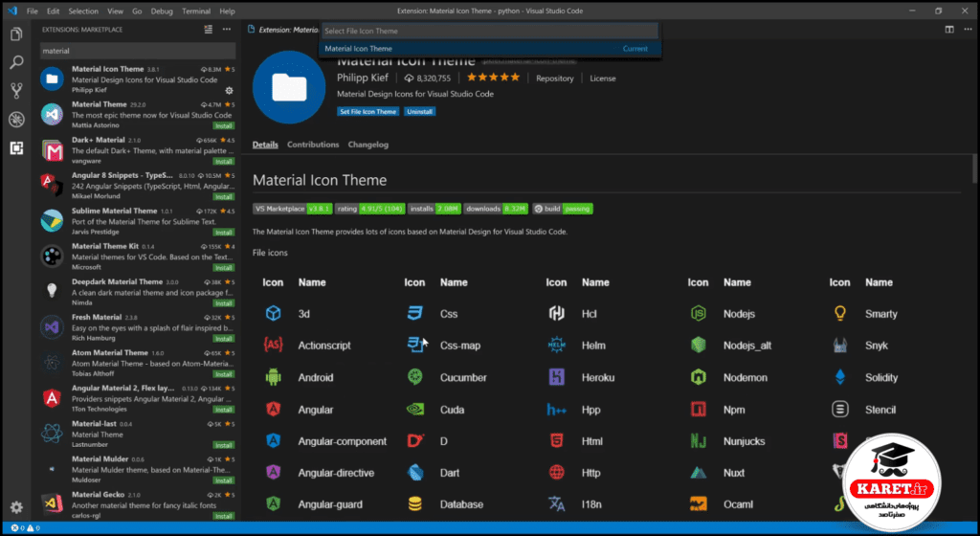Click the Nodejs hexagon icon
The width and height of the screenshot is (980, 536).
(698, 313)
